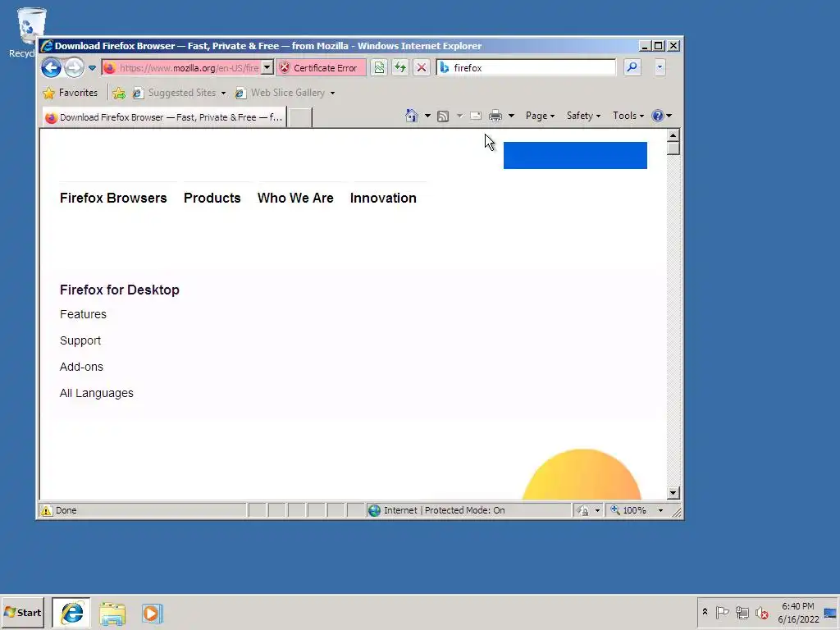Image resolution: width=840 pixels, height=630 pixels.
Task: Open the Add-ons link
Action: (81, 367)
